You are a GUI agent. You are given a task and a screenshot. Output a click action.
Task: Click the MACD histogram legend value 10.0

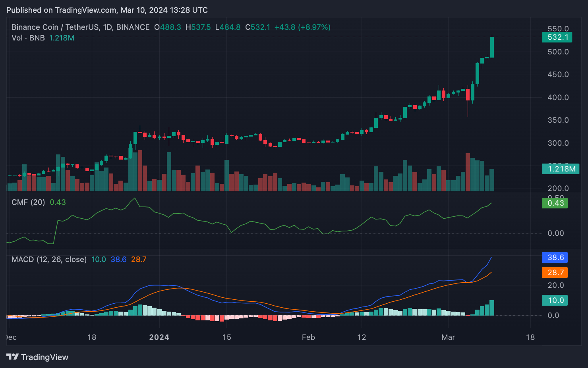pyautogui.click(x=99, y=259)
